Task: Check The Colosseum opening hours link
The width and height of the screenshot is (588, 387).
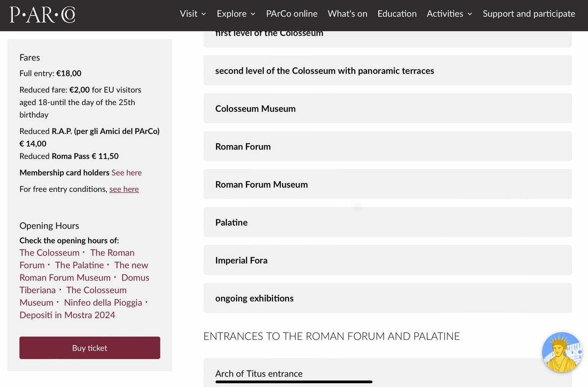Action: (49, 253)
